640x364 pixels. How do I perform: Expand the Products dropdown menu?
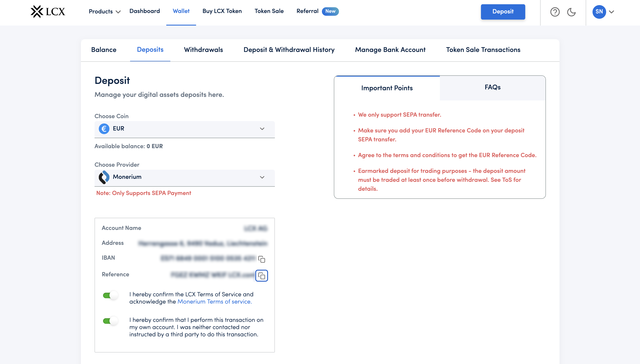(105, 11)
